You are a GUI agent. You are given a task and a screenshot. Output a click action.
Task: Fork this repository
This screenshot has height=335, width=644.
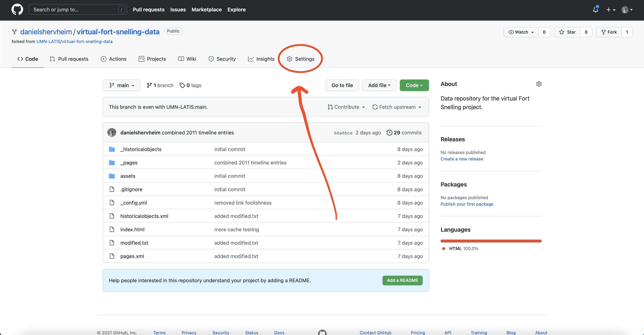609,32
